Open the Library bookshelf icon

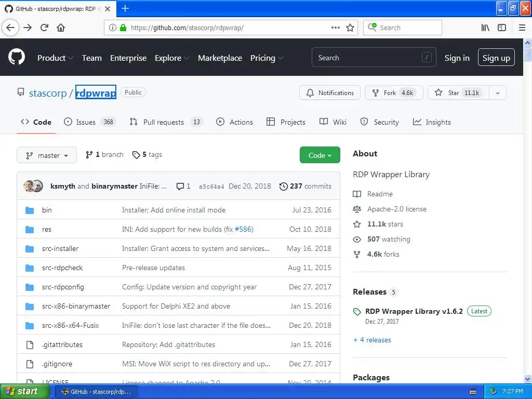pyautogui.click(x=485, y=28)
